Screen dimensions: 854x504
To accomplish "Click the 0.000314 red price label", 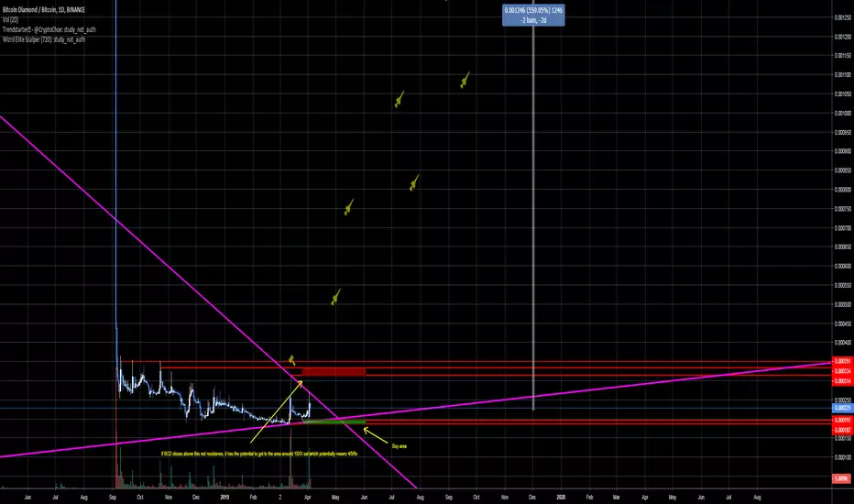I will click(843, 381).
